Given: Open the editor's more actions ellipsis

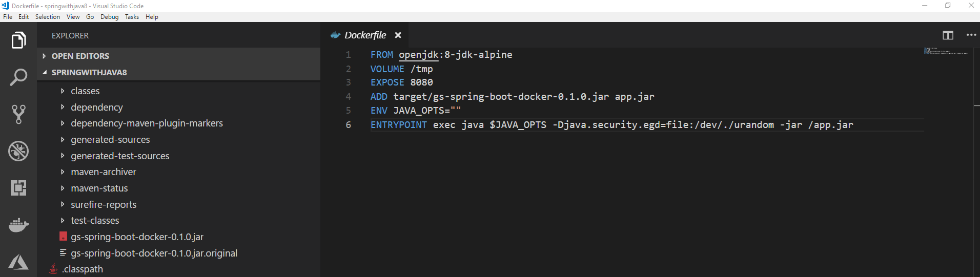Looking at the screenshot, I should click(971, 35).
